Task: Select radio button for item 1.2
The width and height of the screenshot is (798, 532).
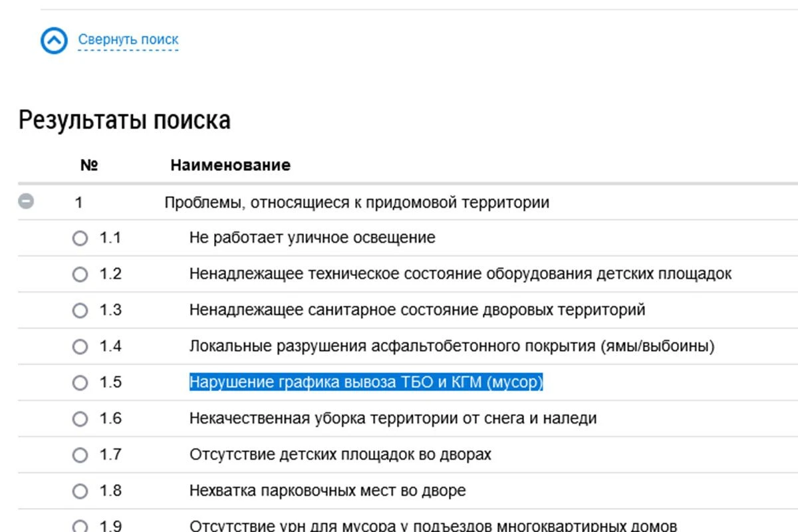Action: [x=80, y=274]
